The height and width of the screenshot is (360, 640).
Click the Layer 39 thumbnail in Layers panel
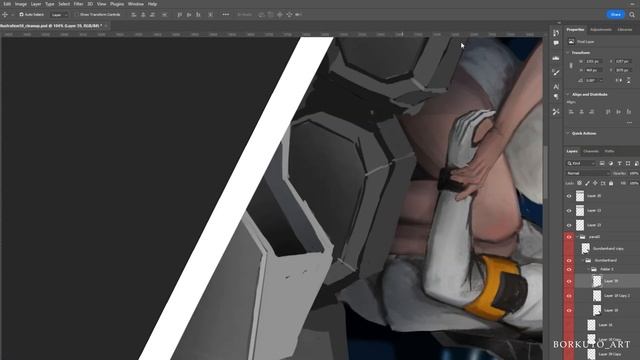coord(597,281)
